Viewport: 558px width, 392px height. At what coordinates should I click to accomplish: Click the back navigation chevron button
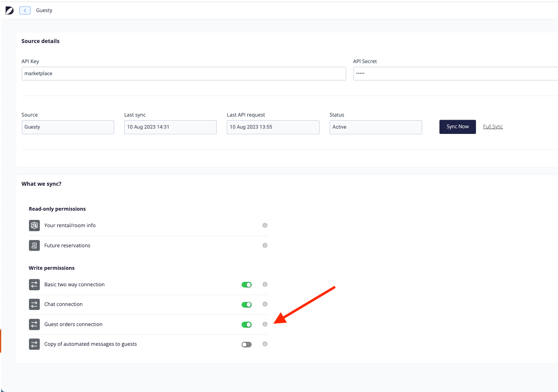(25, 10)
